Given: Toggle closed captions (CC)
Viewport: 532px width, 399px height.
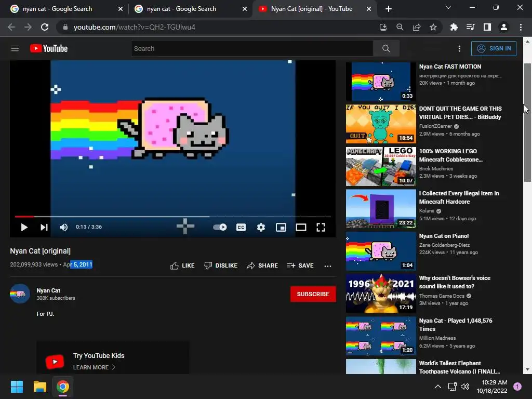Looking at the screenshot, I should [x=241, y=227].
